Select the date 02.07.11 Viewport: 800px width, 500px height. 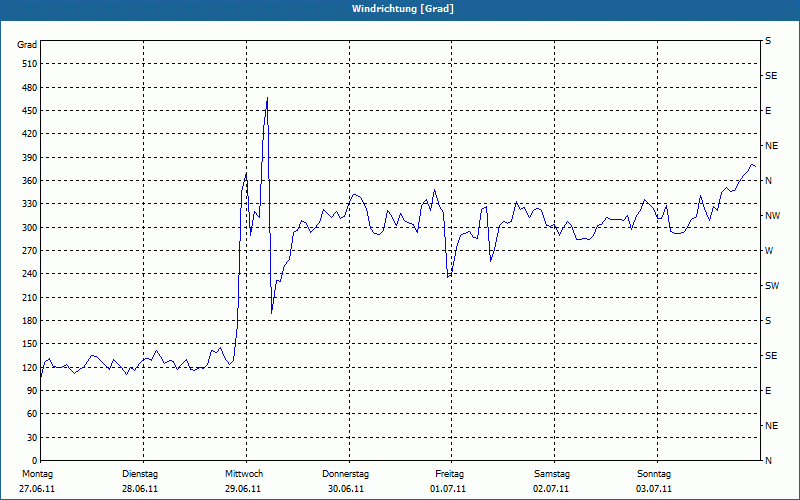(x=551, y=489)
